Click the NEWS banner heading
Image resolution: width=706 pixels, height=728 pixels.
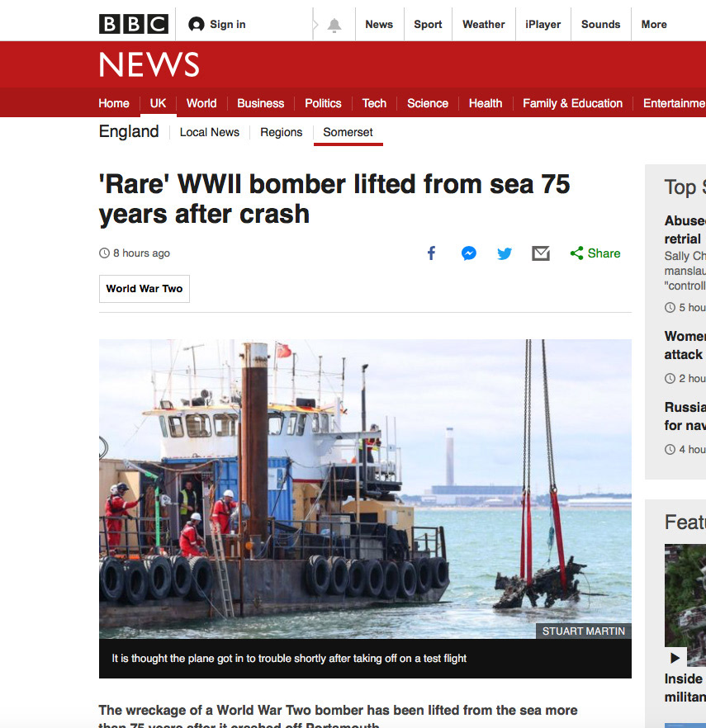point(149,65)
